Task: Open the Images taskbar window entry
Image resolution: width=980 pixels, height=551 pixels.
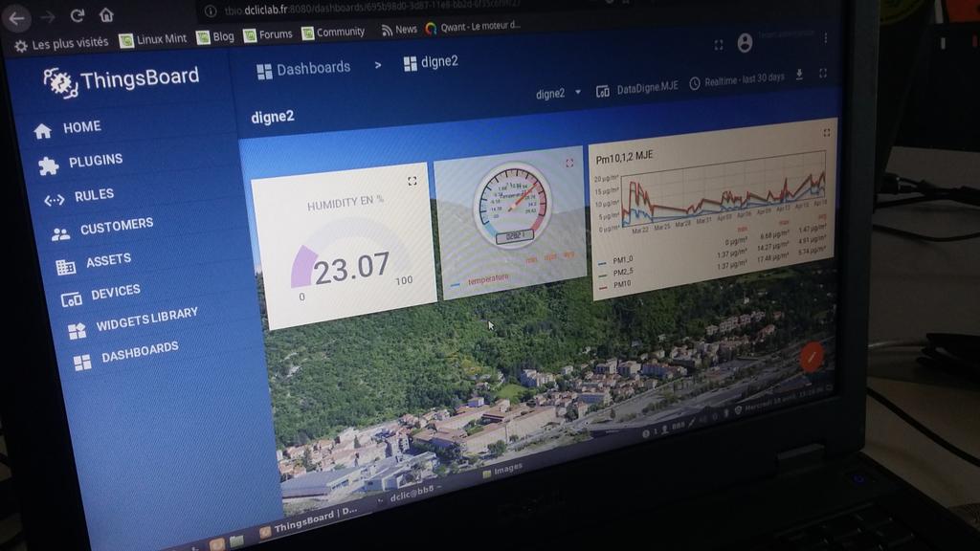Action: (x=502, y=471)
